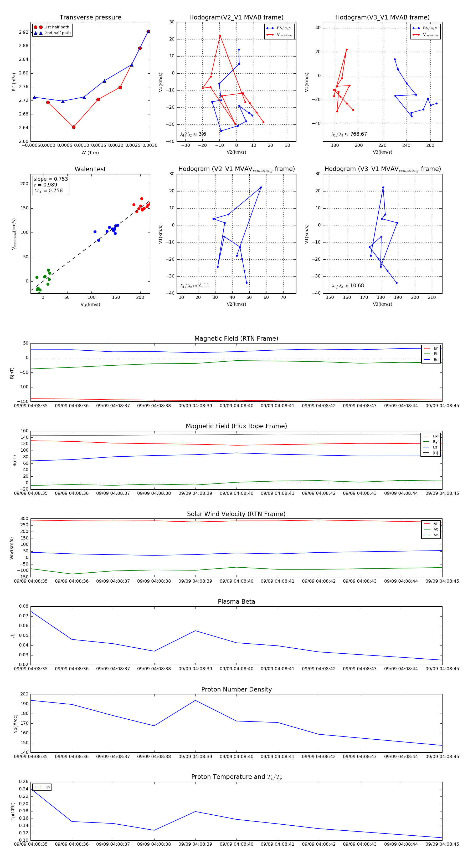Select the 'Vr' legend entry
The height and width of the screenshot is (868, 473).
[431, 524]
